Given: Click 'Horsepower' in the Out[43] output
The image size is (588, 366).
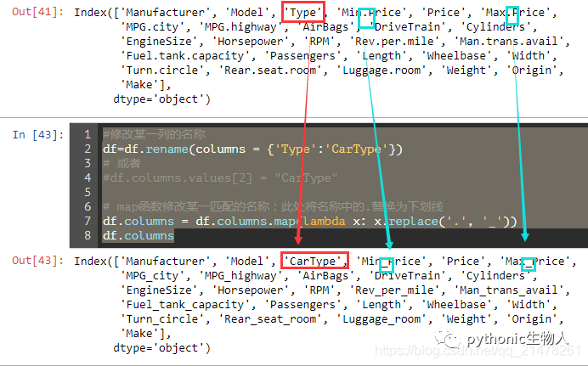Looking at the screenshot, I should pyautogui.click(x=250, y=290).
